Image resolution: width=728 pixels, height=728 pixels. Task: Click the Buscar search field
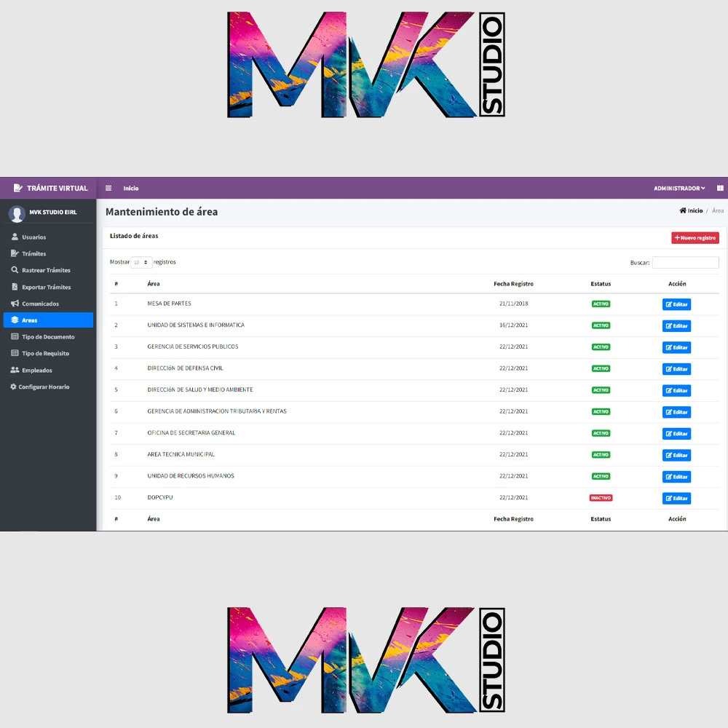[685, 262]
